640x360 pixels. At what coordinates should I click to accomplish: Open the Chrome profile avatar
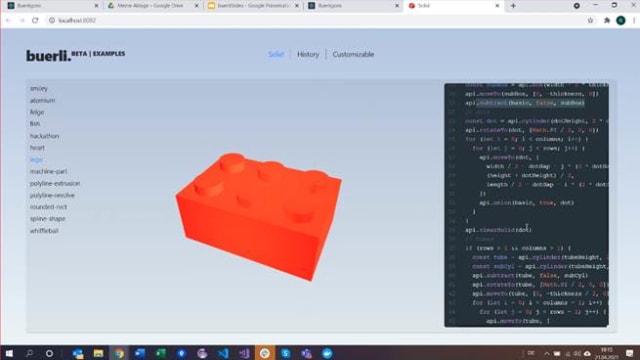(621, 20)
